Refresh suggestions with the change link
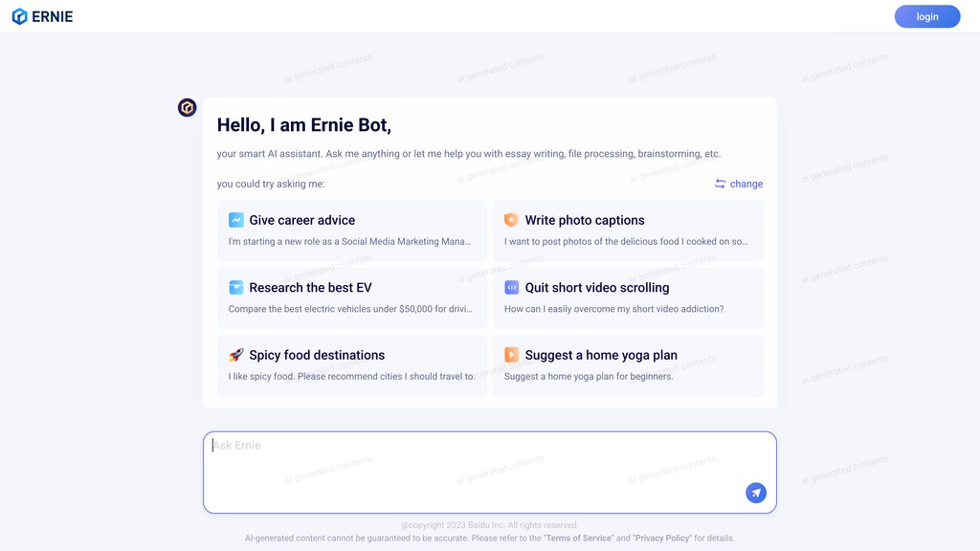The image size is (980, 551). tap(746, 184)
